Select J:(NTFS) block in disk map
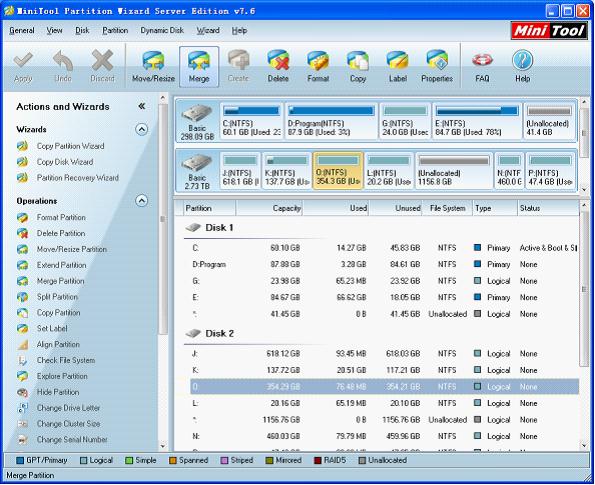595x485 pixels. (240, 171)
